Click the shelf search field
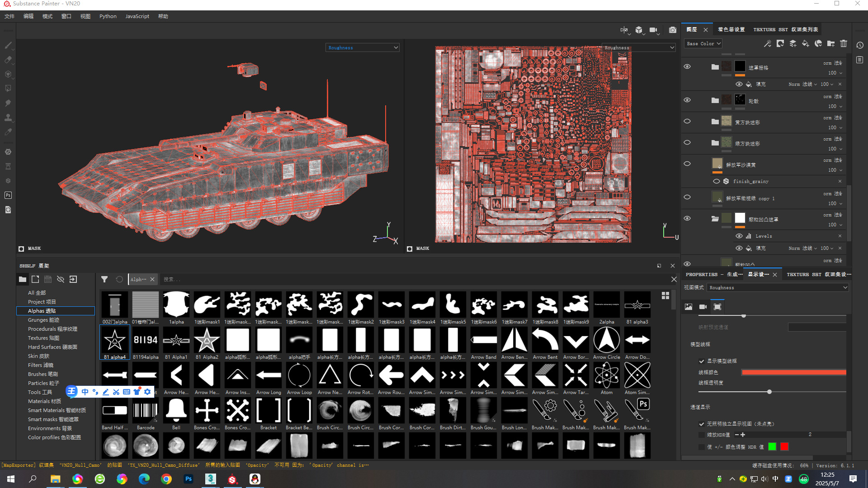 (x=414, y=279)
